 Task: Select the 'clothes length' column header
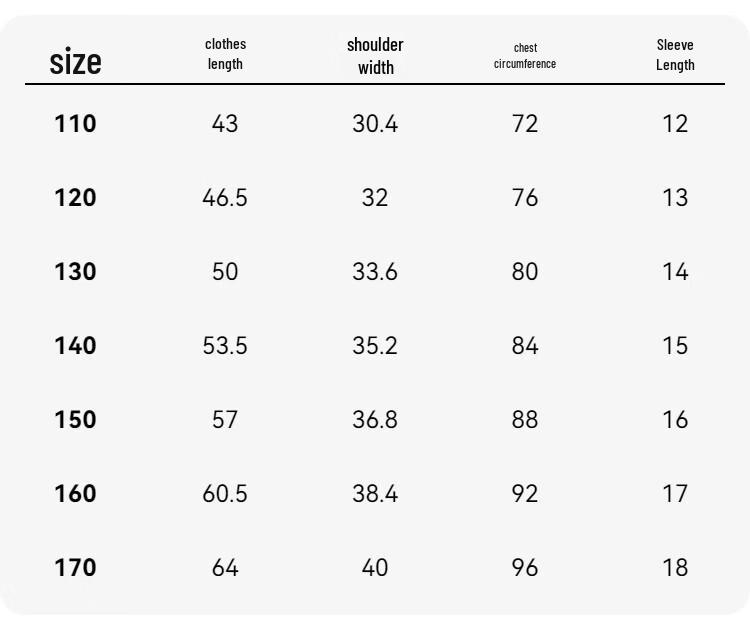pos(225,54)
